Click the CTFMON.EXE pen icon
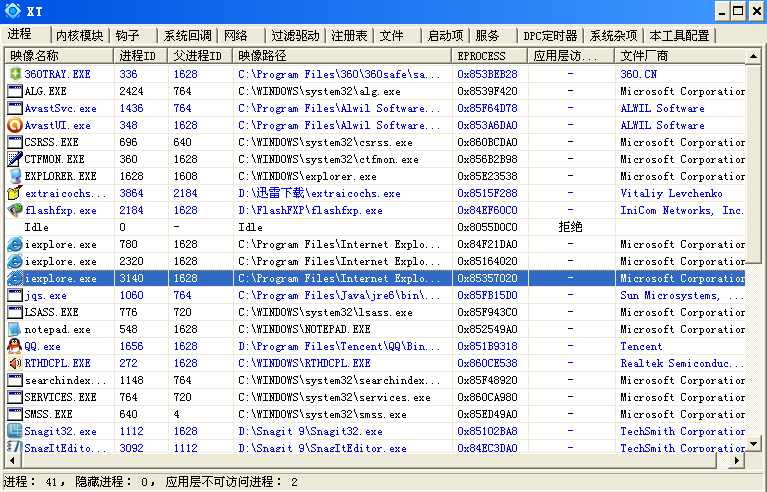 click(x=15, y=159)
